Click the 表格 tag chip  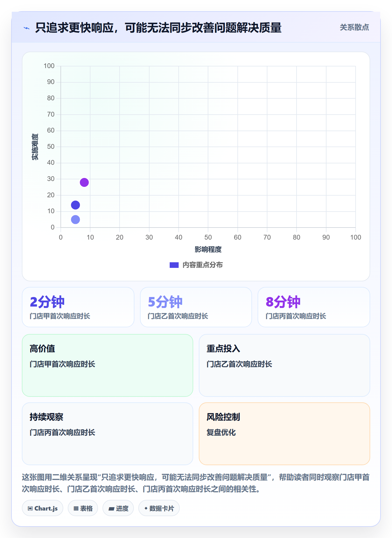83,508
